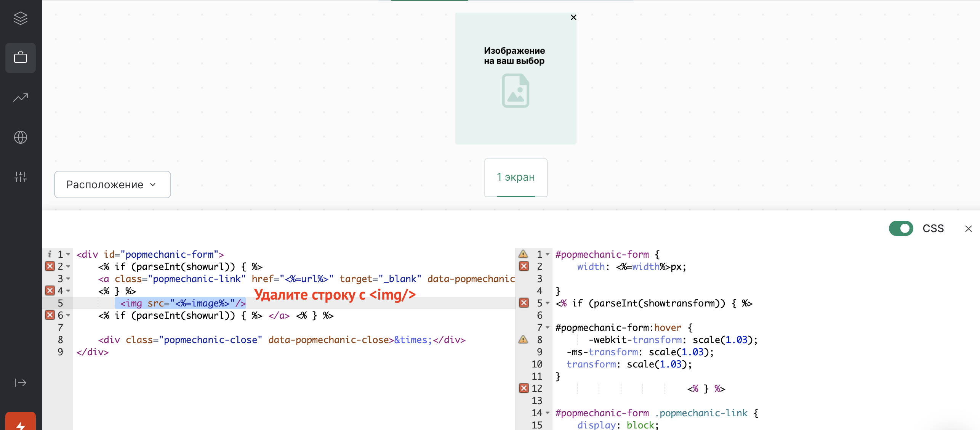This screenshot has height=430, width=980.
Task: Open the sliders settings icon
Action: coord(21,176)
